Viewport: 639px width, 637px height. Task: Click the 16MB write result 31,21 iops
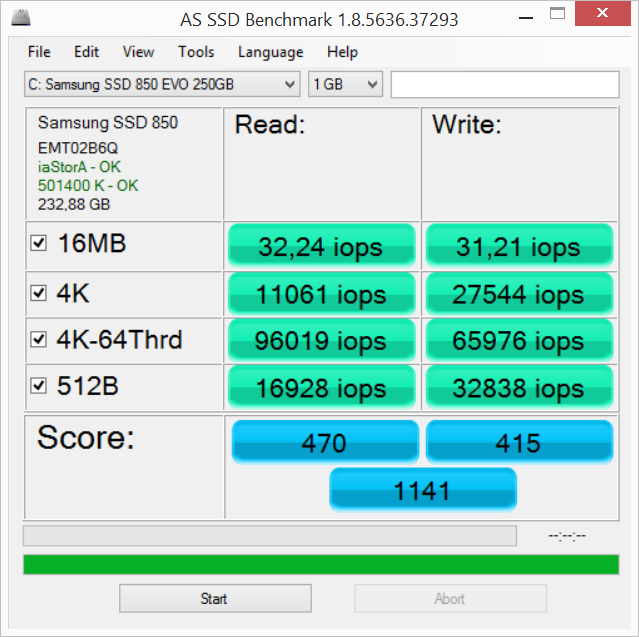point(519,246)
